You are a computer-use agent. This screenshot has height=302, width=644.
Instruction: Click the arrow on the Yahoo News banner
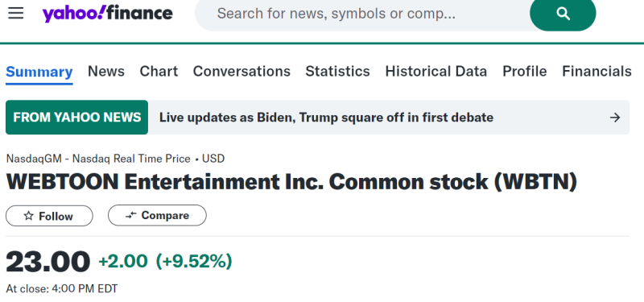point(614,118)
